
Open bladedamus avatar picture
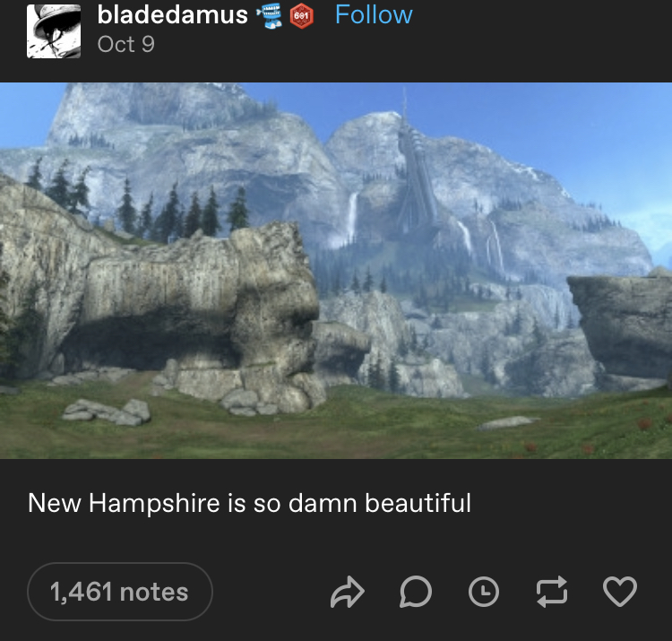coord(54,30)
